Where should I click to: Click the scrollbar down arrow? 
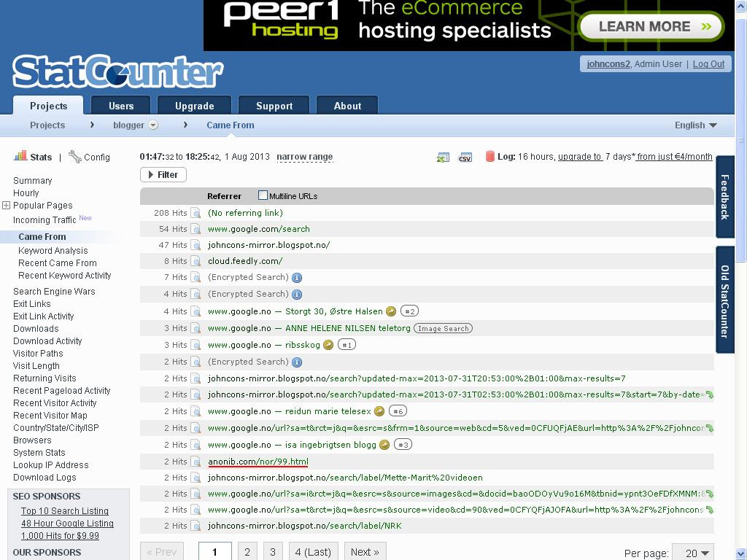point(741,553)
